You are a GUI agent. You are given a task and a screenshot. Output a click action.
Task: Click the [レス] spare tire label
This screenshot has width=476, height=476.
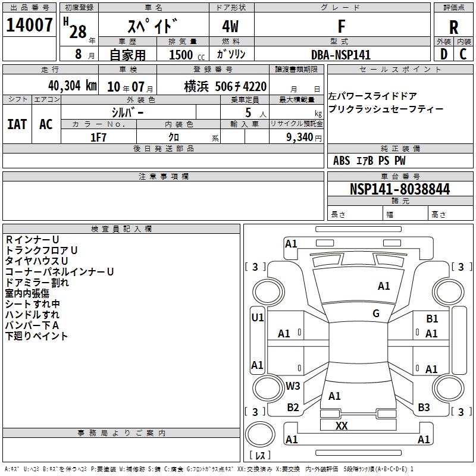[x=260, y=455]
